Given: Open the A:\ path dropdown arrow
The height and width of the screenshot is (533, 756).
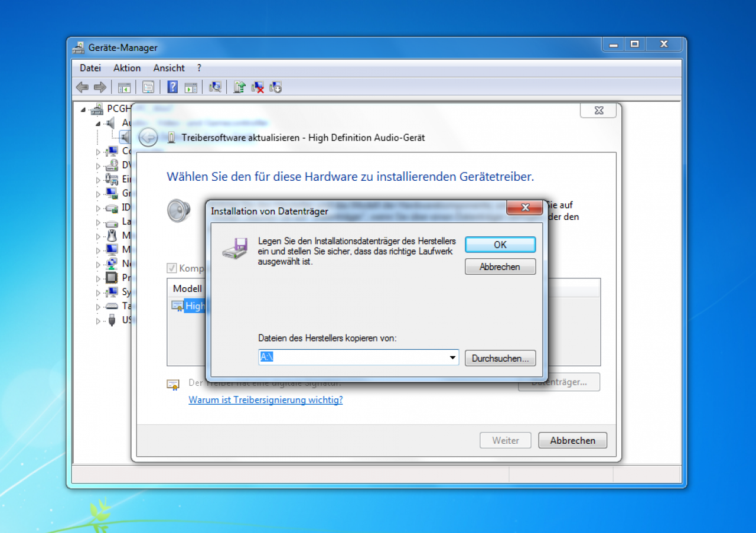Looking at the screenshot, I should (x=452, y=357).
